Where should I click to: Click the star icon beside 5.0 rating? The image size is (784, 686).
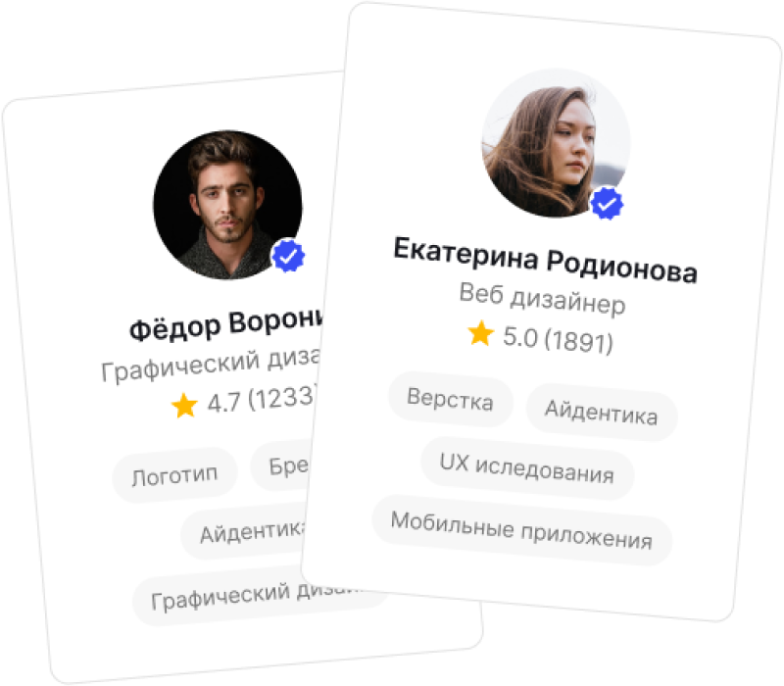(x=480, y=333)
